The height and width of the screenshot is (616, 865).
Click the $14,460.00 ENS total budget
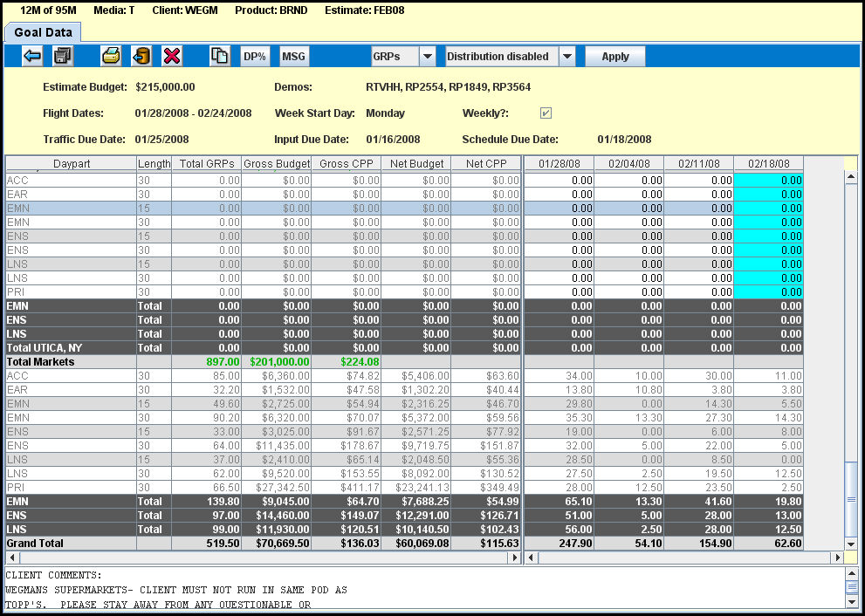click(x=277, y=516)
